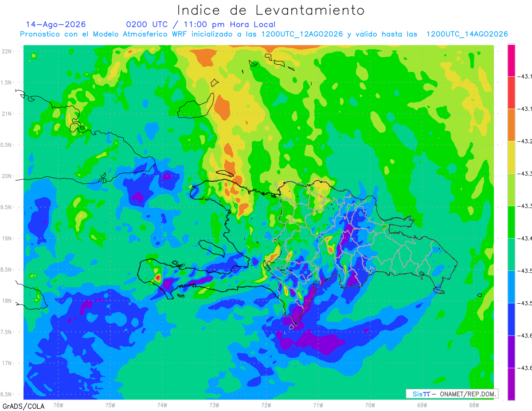Click the '18N' latitude label
The width and height of the screenshot is (532, 411).
7,301
